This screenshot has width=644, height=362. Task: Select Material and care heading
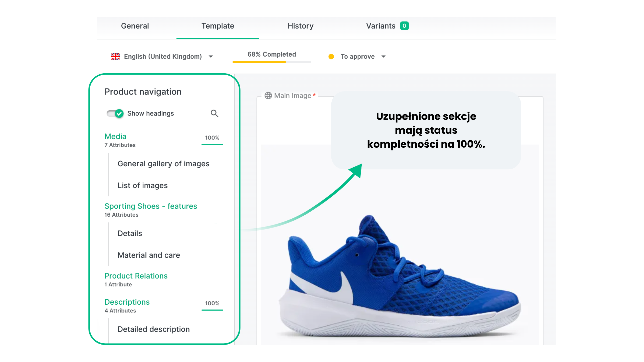(149, 255)
